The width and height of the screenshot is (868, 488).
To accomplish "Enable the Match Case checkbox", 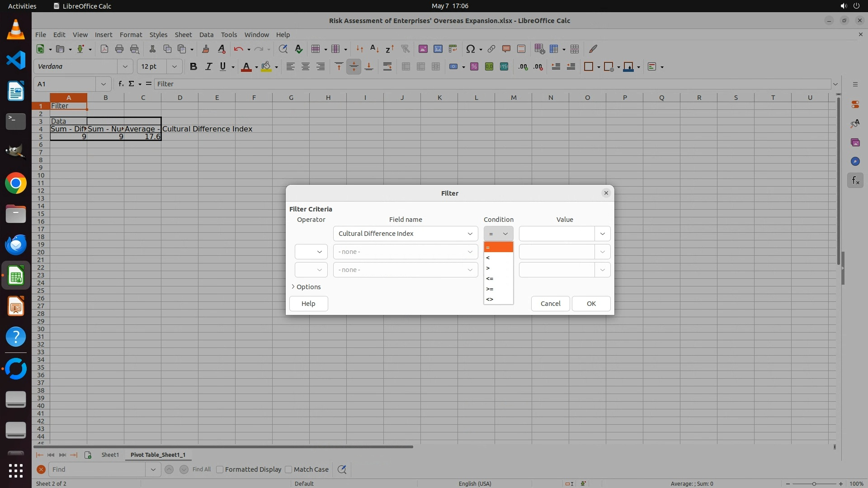I will click(x=288, y=469).
